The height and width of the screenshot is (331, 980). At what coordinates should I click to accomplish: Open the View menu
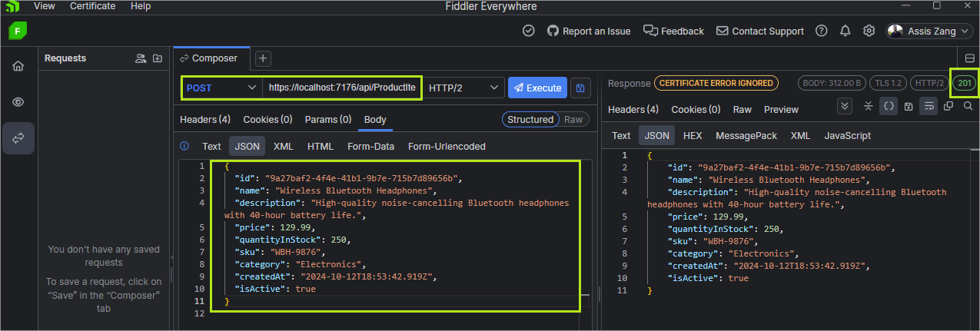pos(45,6)
